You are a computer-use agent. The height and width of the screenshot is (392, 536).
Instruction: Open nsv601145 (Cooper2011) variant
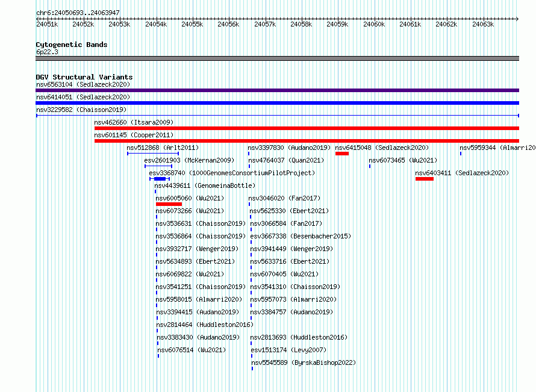(134, 135)
